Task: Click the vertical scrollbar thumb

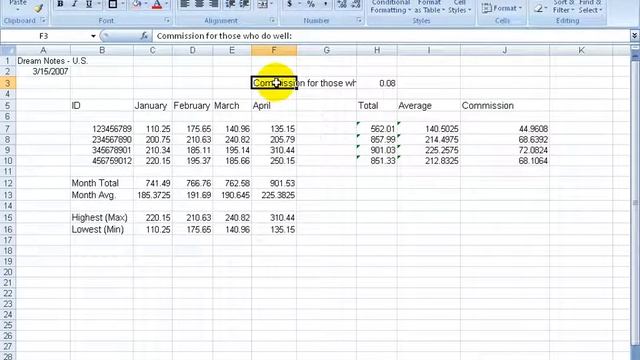Action: pos(635,203)
